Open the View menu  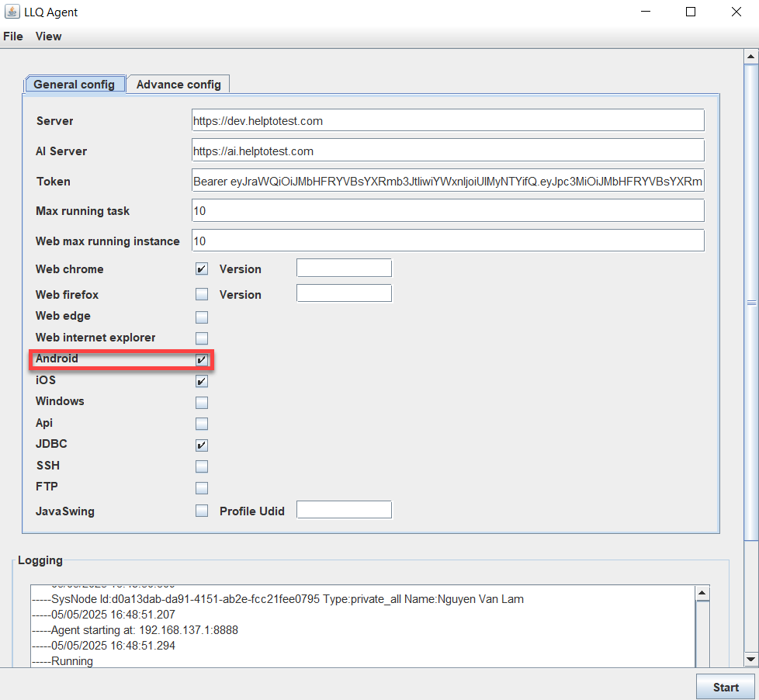click(48, 36)
